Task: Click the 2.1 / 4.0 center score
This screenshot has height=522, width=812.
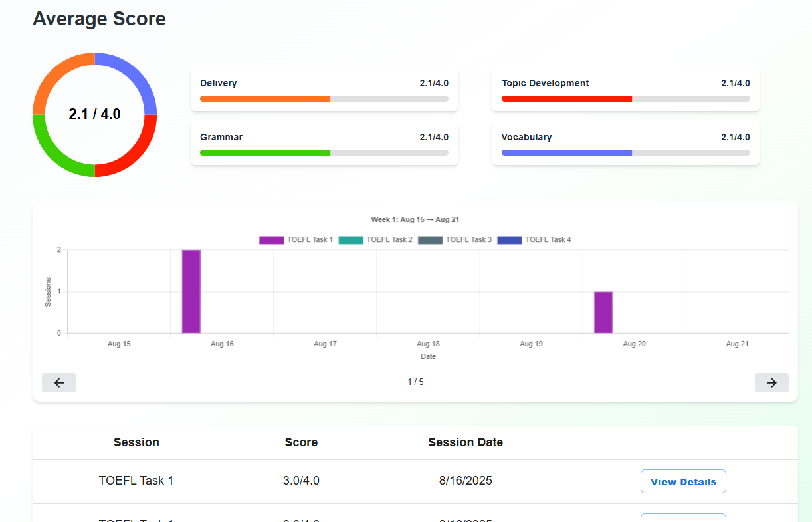Action: 95,114
